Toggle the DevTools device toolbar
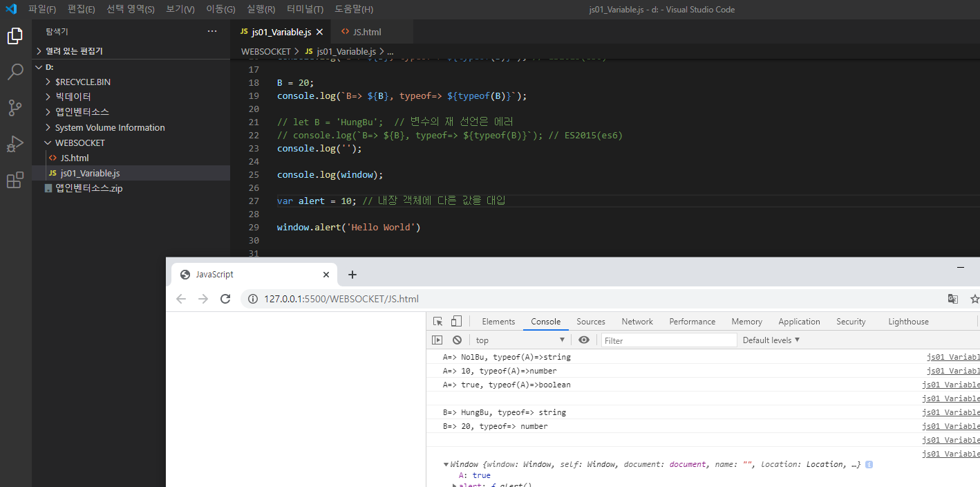The image size is (980, 487). [456, 322]
